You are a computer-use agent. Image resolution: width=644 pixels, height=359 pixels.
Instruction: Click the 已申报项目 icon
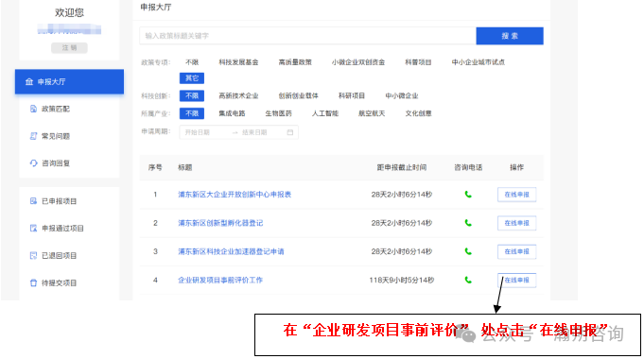(34, 201)
